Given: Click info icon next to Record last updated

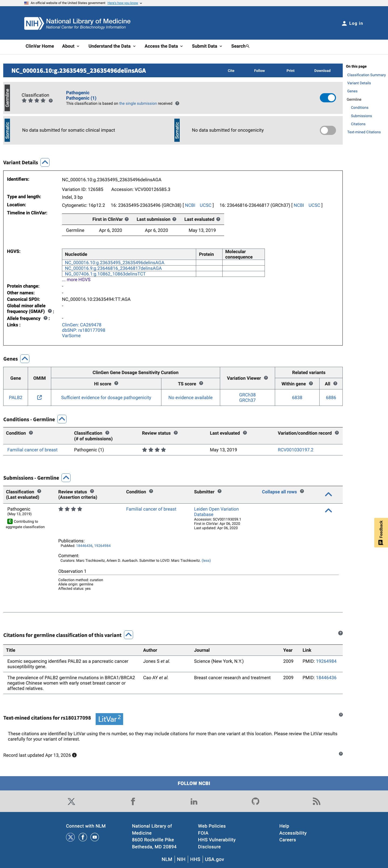Looking at the screenshot, I should pos(74,755).
